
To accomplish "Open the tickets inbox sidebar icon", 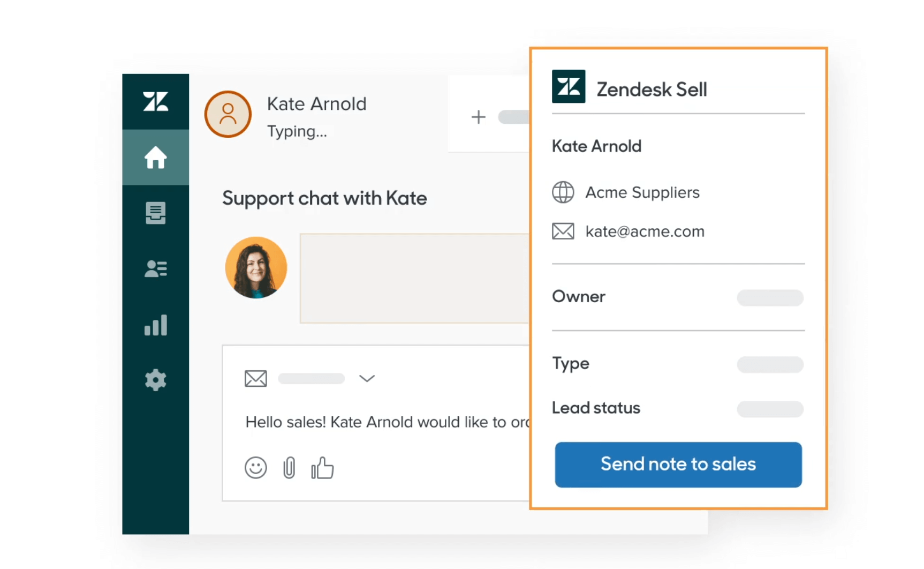I will coord(156,213).
